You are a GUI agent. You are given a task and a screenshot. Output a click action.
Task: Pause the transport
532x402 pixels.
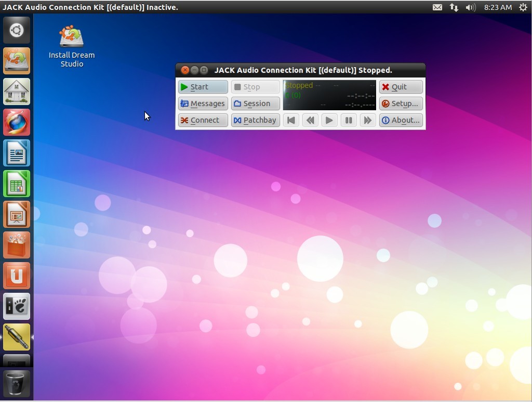click(x=349, y=120)
